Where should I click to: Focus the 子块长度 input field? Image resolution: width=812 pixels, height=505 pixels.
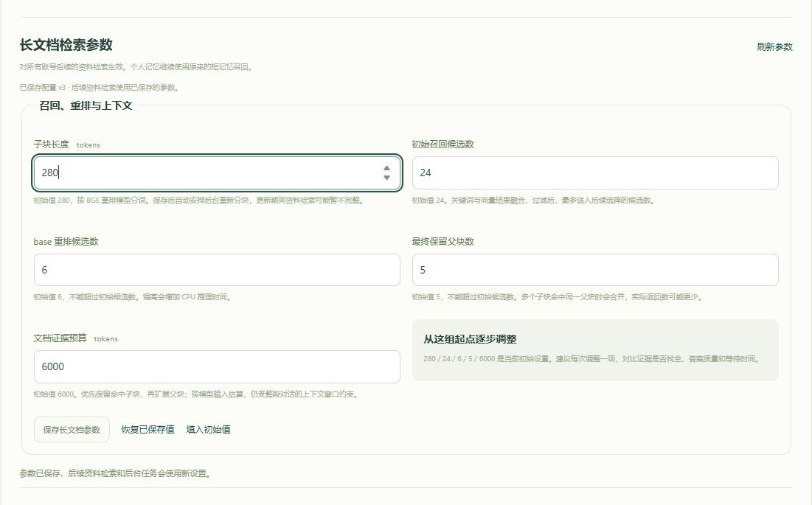click(217, 173)
